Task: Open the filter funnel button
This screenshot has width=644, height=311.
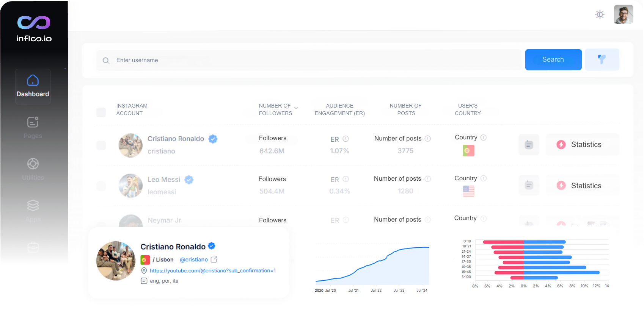Action: pyautogui.click(x=602, y=59)
